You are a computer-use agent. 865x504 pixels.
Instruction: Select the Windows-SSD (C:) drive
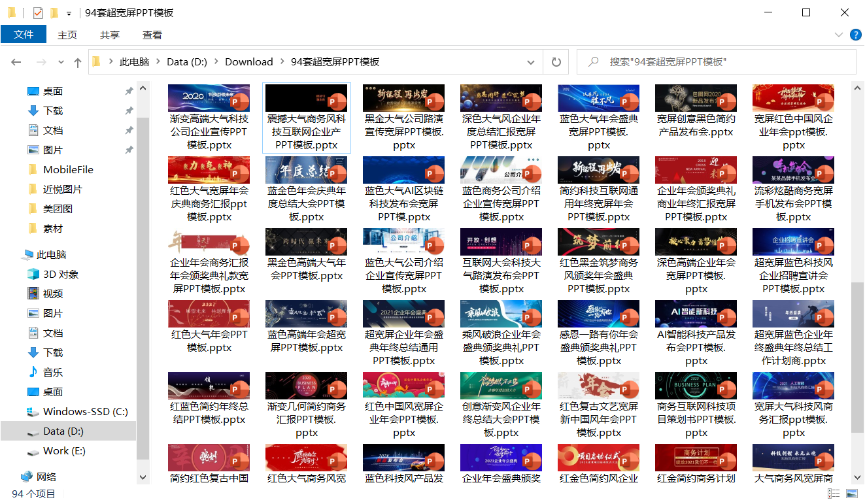86,411
